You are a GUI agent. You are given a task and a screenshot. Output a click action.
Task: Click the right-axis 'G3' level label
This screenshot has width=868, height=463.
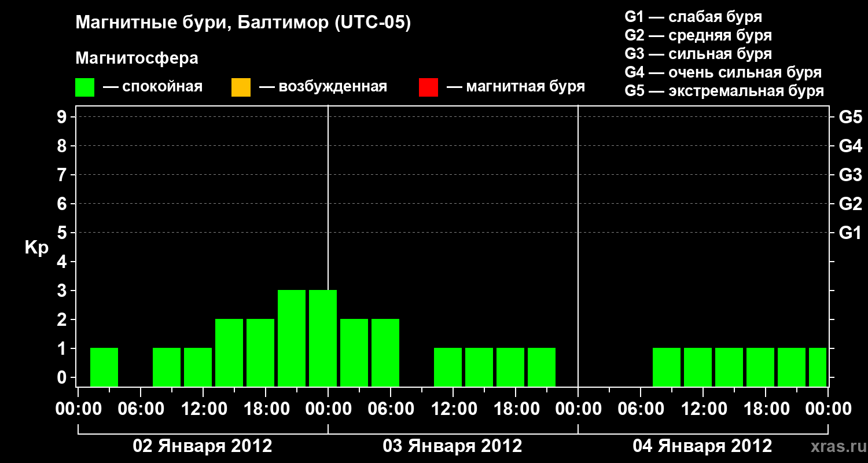851,175
